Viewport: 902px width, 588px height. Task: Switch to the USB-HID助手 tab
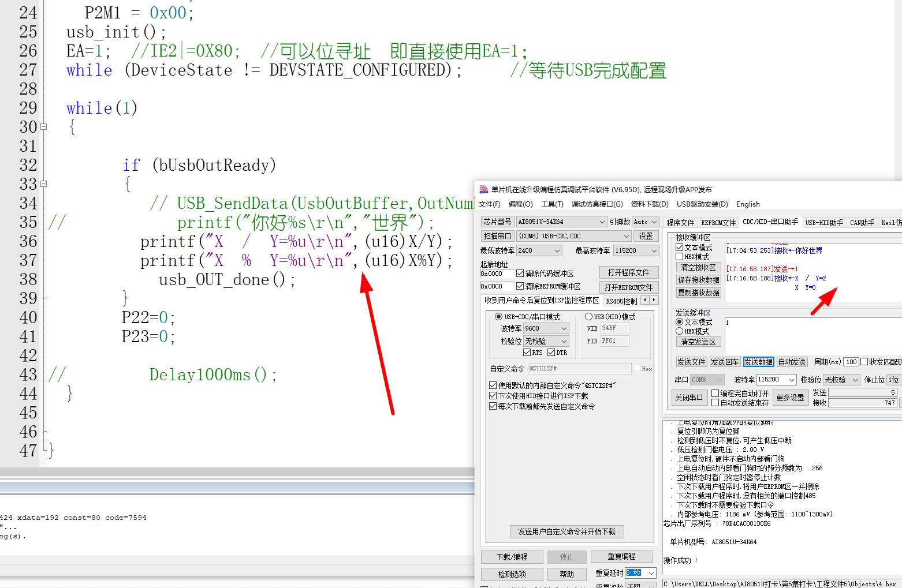[x=824, y=223]
